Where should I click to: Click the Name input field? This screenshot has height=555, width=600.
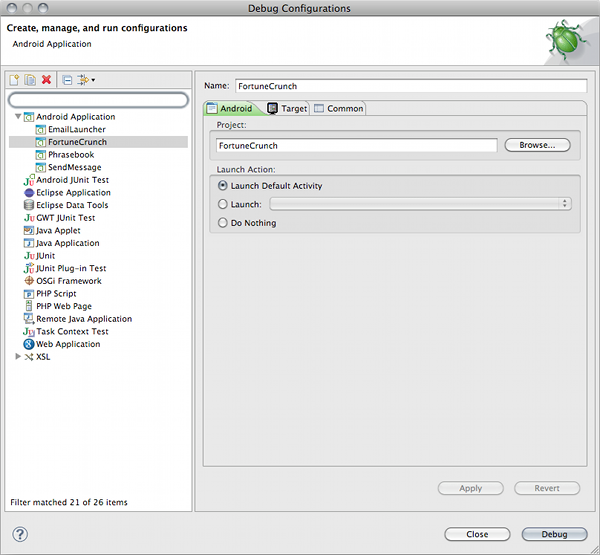[x=411, y=86]
